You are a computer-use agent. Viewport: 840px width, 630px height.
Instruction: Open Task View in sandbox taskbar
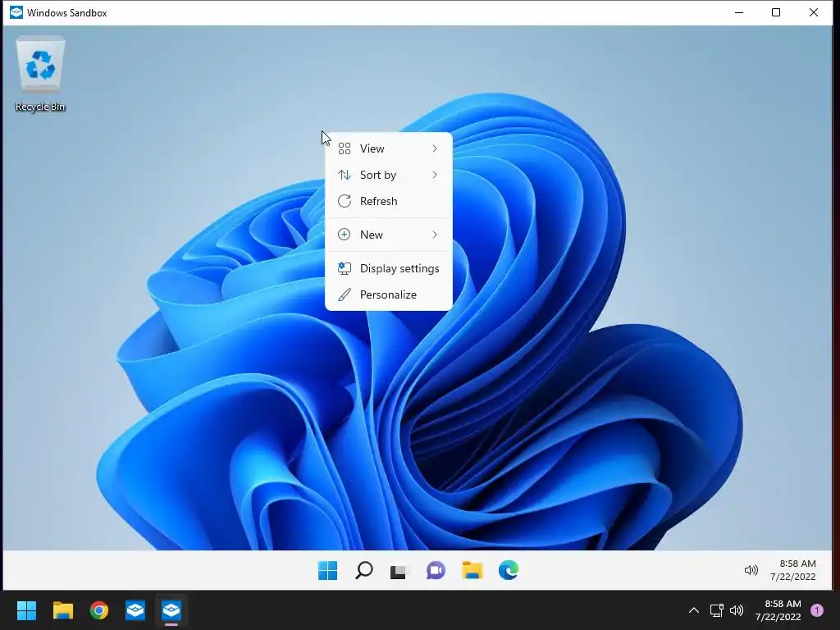coord(399,571)
